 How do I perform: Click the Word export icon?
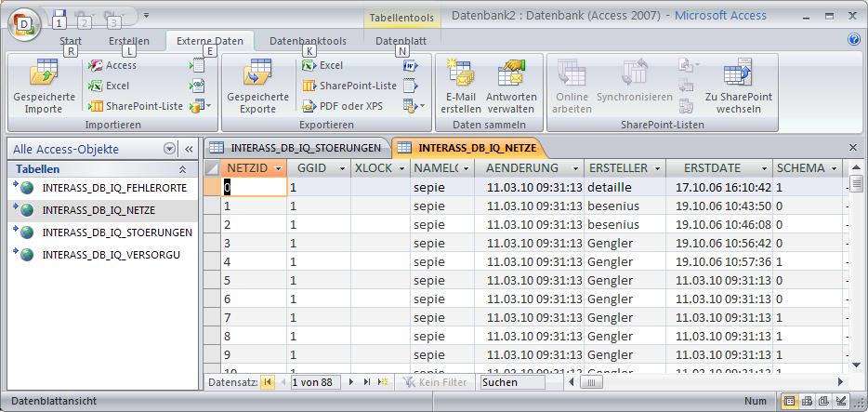point(410,65)
